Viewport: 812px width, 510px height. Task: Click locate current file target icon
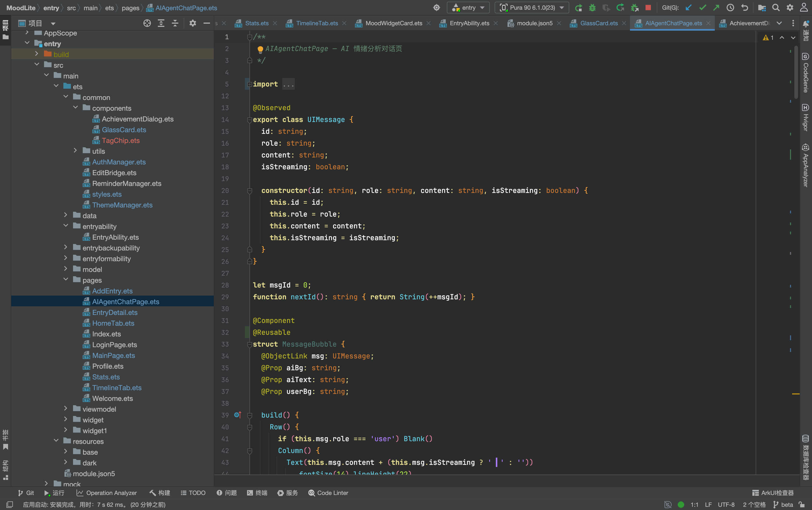[x=147, y=23]
